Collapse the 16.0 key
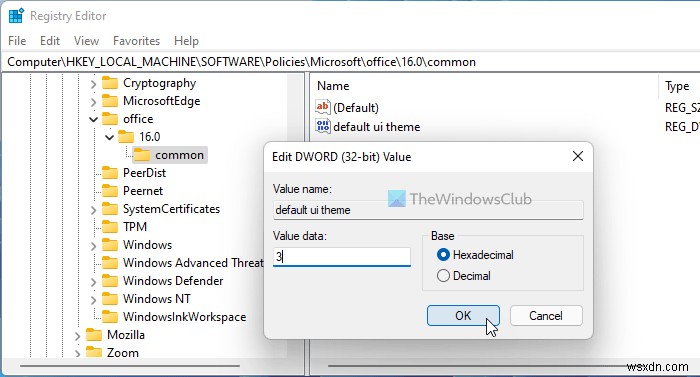 (109, 137)
